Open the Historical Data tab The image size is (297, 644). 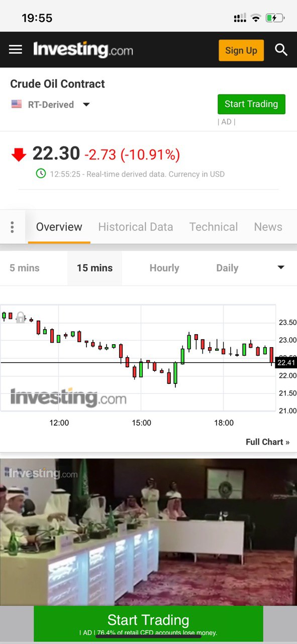[136, 227]
